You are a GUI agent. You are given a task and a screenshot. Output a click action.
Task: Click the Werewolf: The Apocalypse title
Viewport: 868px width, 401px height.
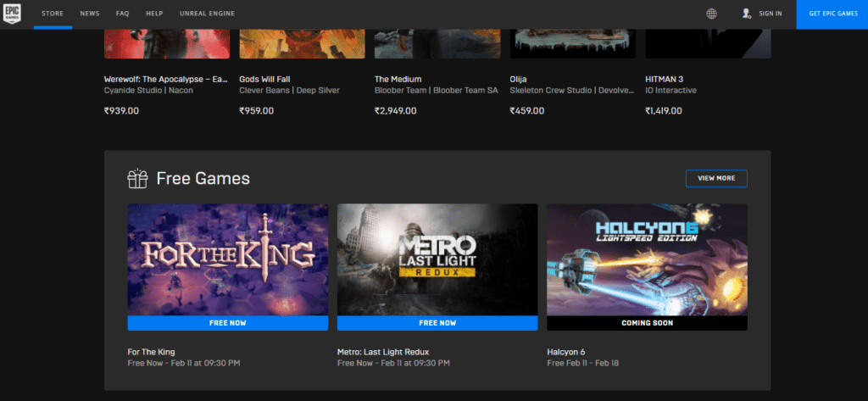point(166,79)
